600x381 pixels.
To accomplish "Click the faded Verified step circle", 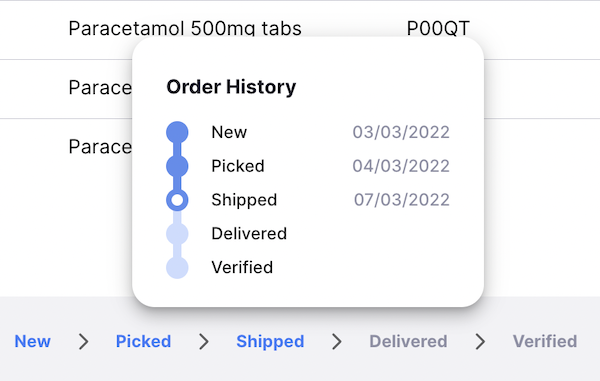I will click(x=177, y=267).
